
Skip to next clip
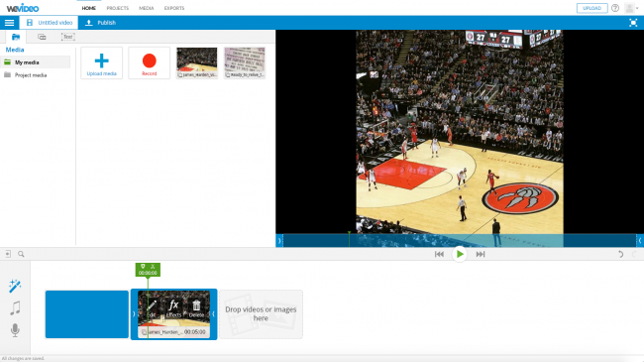481,254
